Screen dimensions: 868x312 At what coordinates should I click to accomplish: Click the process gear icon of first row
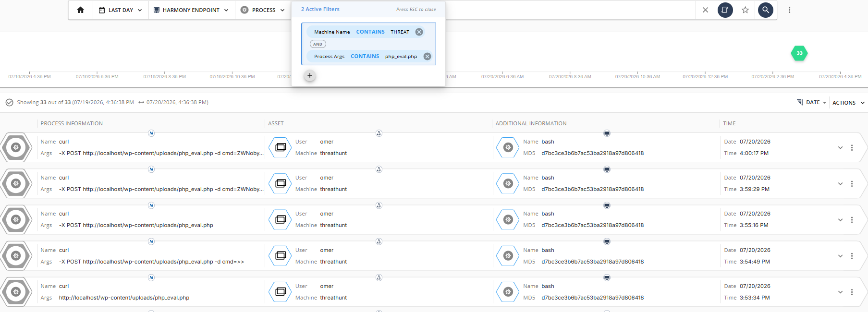click(x=16, y=147)
